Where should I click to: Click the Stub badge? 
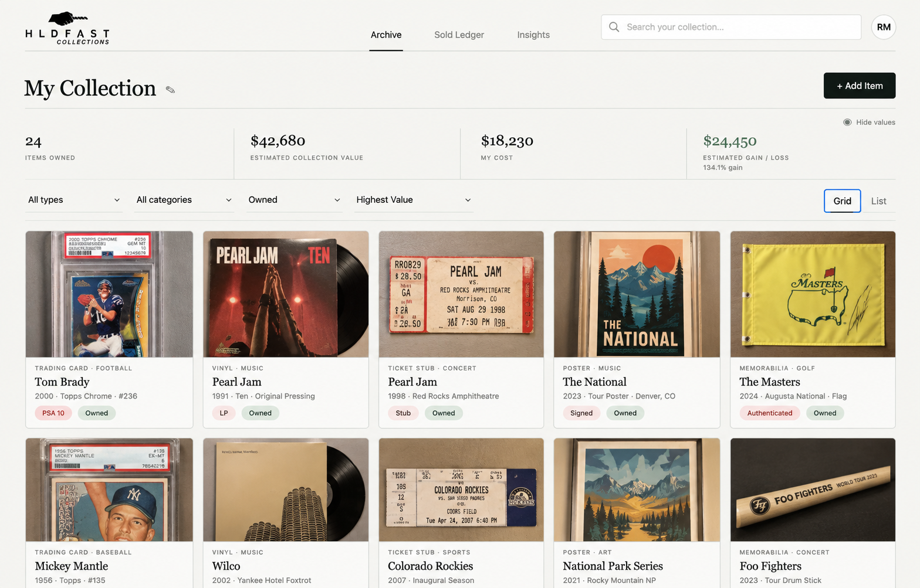(403, 413)
